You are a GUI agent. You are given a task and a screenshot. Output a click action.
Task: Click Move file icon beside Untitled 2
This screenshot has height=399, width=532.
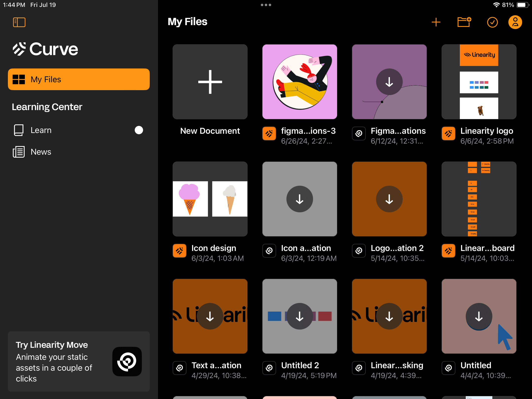coord(269,368)
